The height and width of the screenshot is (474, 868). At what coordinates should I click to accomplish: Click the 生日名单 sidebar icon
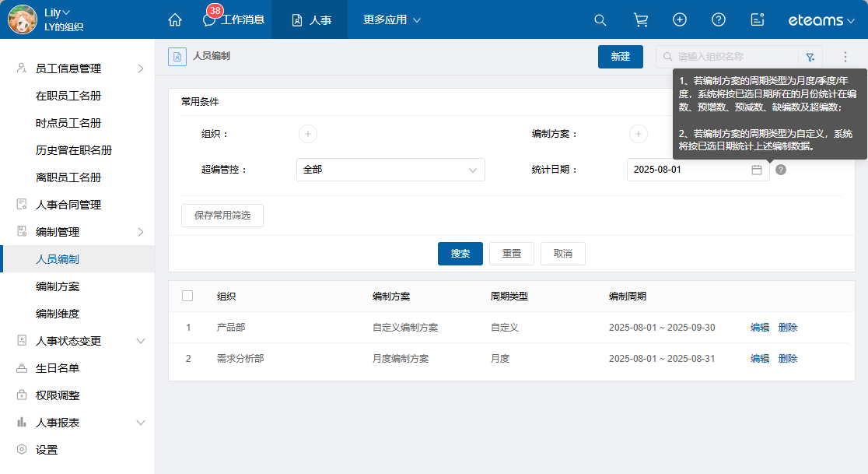pos(22,367)
